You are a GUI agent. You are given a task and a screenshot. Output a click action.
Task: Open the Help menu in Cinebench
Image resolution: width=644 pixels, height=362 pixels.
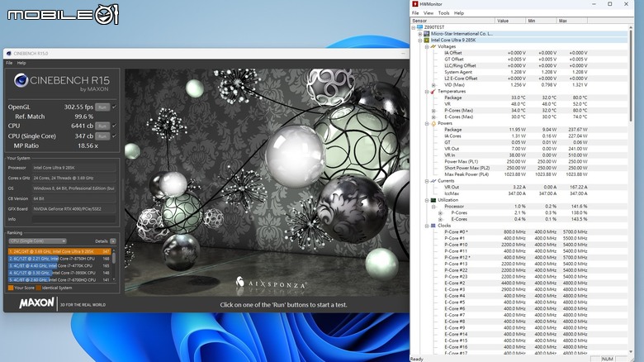point(21,63)
